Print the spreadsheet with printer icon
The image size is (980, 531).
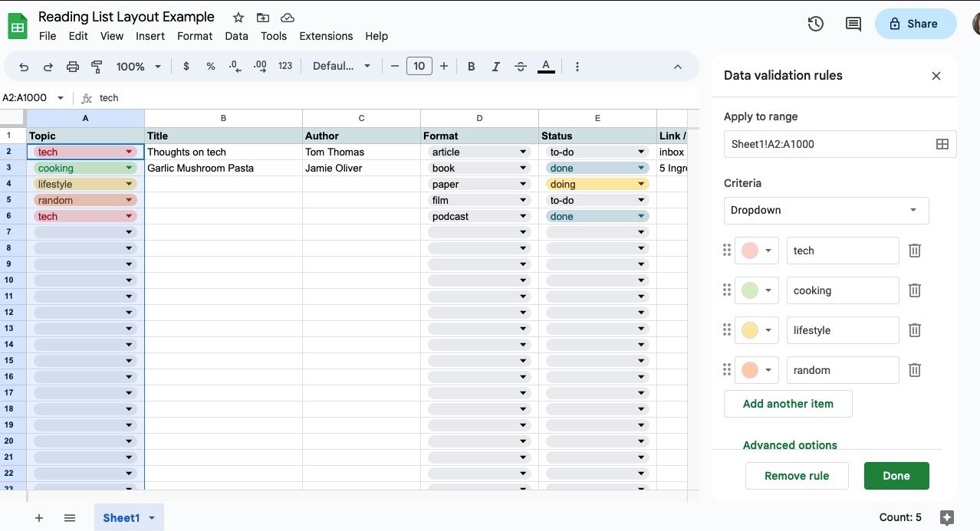point(73,67)
